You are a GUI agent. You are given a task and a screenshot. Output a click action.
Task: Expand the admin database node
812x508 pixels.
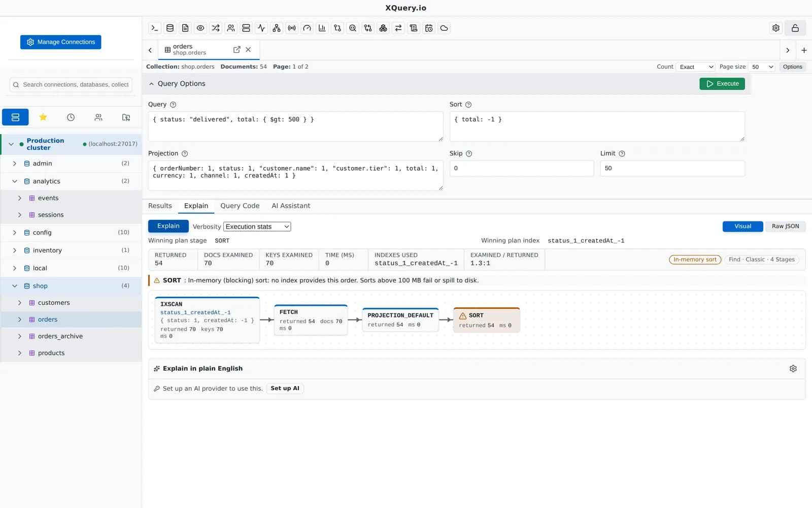(15, 163)
